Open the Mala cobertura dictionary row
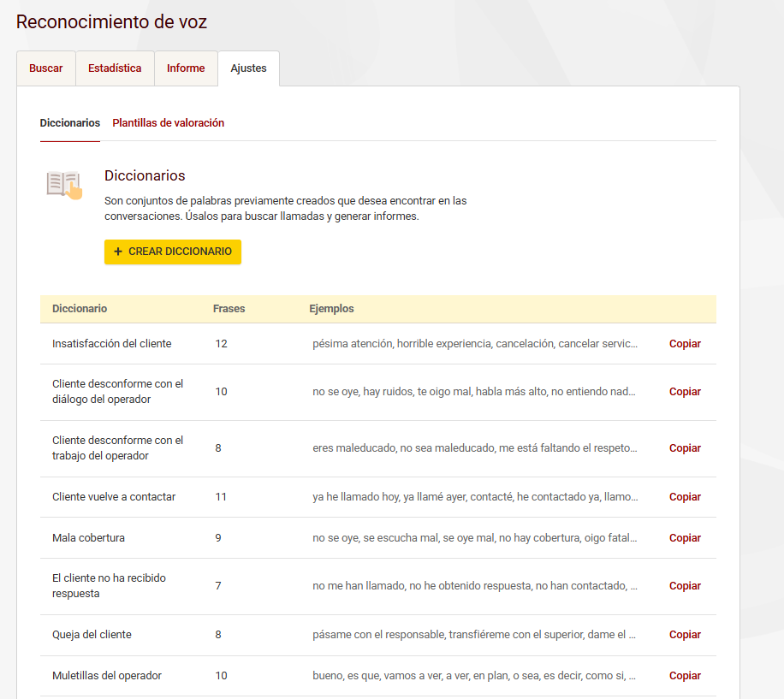Viewport: 784px width, 699px height. (x=88, y=538)
